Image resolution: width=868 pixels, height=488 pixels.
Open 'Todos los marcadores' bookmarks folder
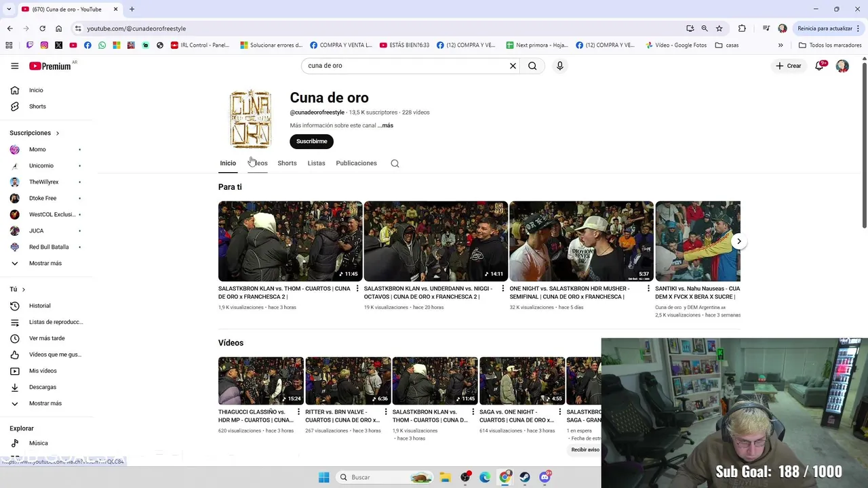click(x=830, y=45)
